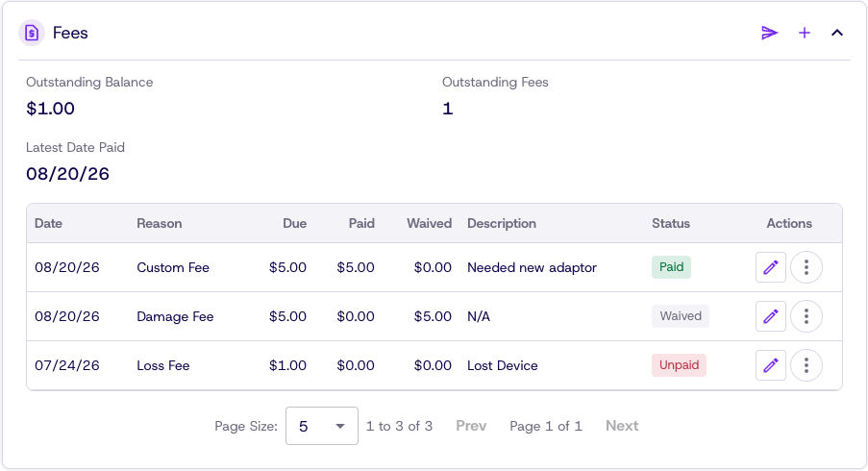Image resolution: width=868 pixels, height=471 pixels.
Task: Click the Outstanding Fees value 1
Action: (447, 109)
